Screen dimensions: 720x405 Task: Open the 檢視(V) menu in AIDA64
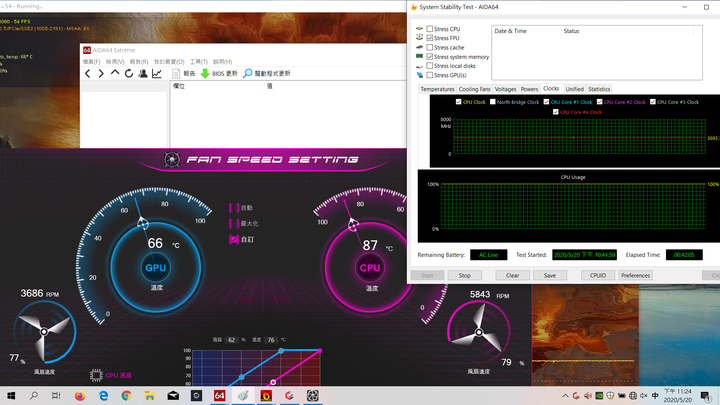click(115, 62)
